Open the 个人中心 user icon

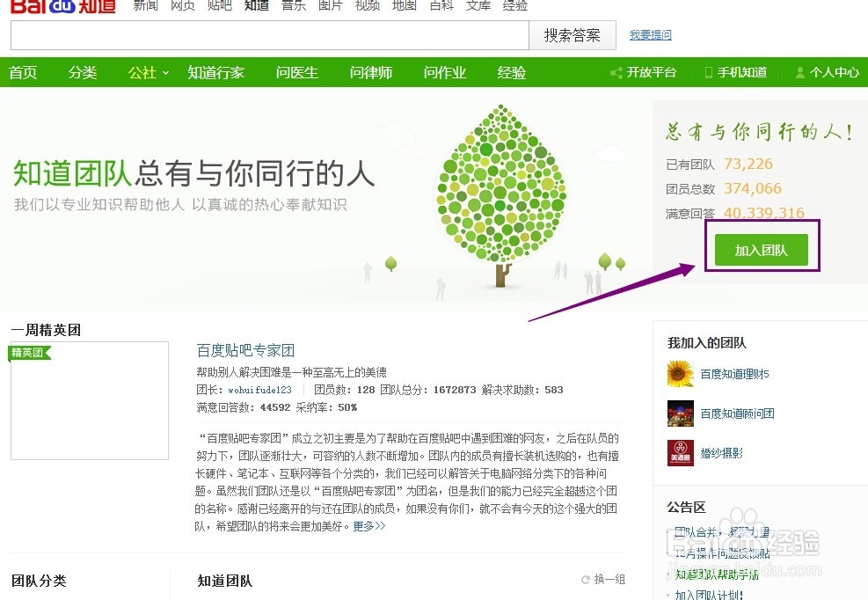[800, 72]
